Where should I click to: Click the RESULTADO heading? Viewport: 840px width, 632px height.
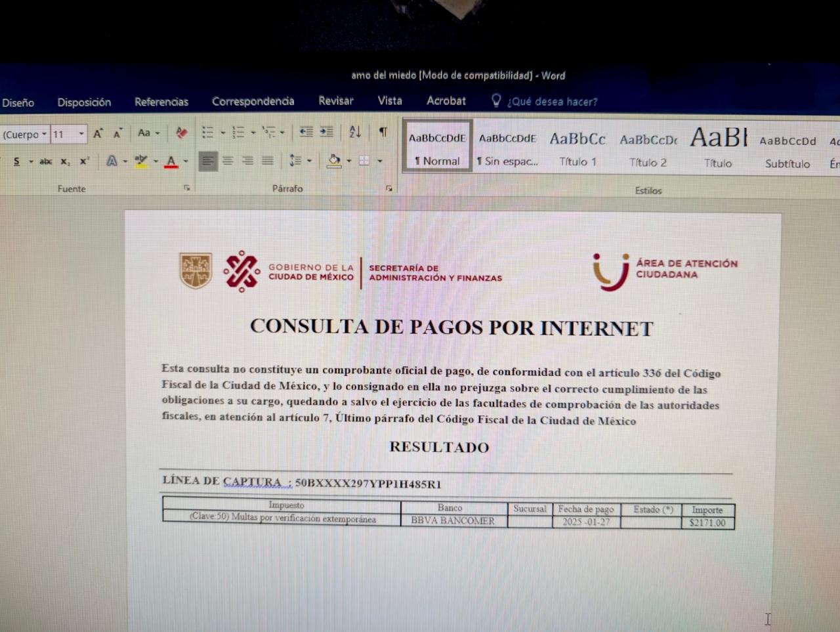[439, 447]
